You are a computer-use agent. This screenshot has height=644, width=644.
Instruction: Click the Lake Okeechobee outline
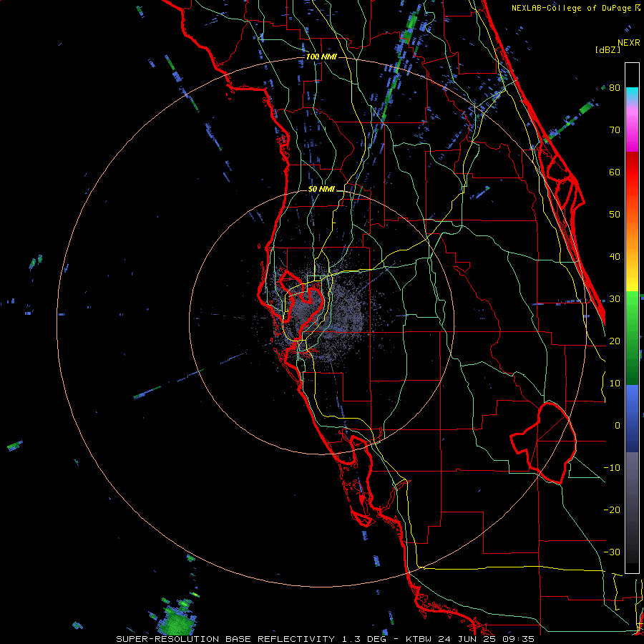543,443
